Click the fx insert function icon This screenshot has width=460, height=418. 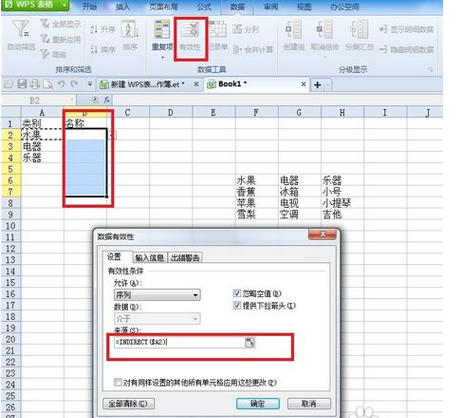coord(107,100)
